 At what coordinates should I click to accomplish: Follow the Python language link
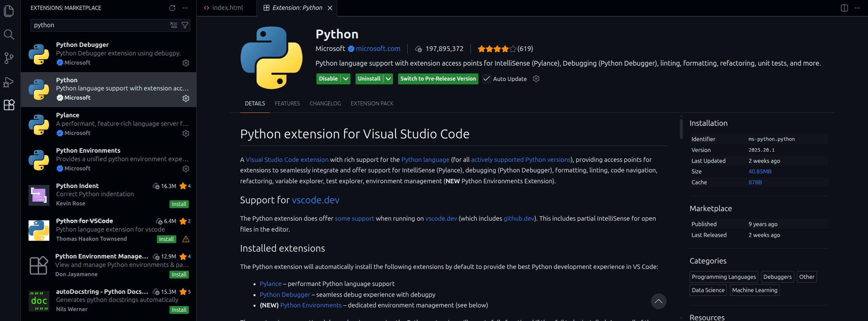(425, 160)
